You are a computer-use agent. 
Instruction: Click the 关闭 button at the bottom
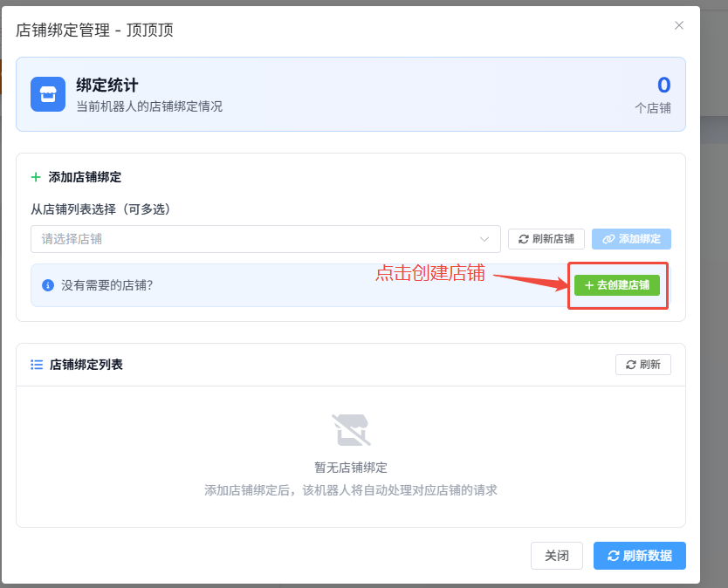(x=557, y=556)
